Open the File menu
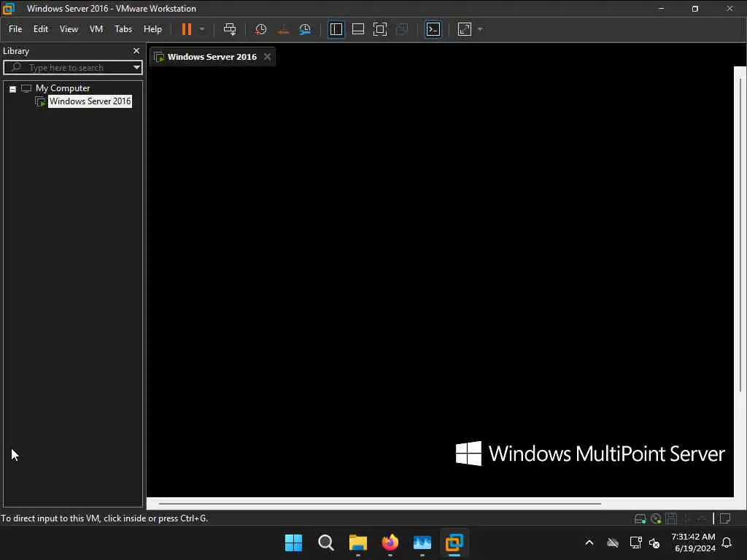The width and height of the screenshot is (747, 560). [15, 29]
